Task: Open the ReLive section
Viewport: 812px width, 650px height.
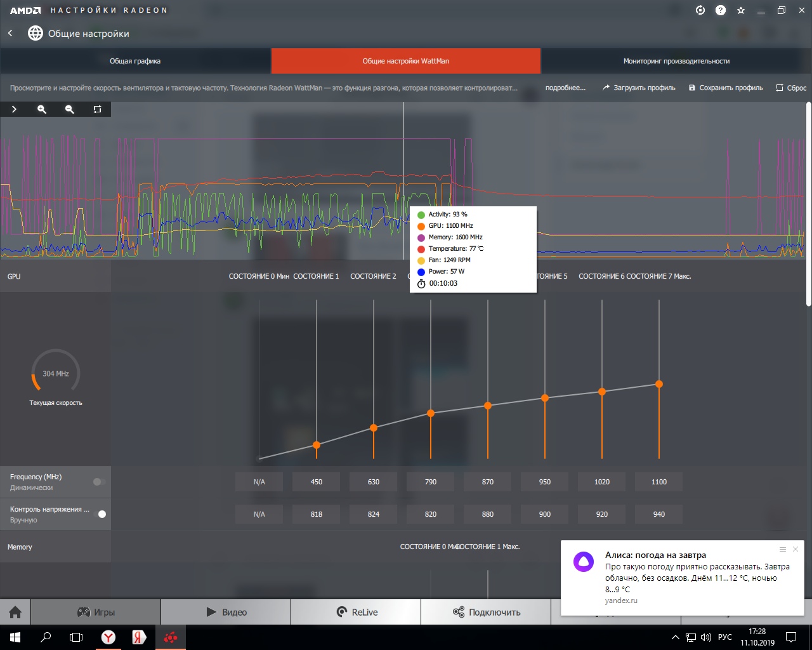Action: coord(356,612)
